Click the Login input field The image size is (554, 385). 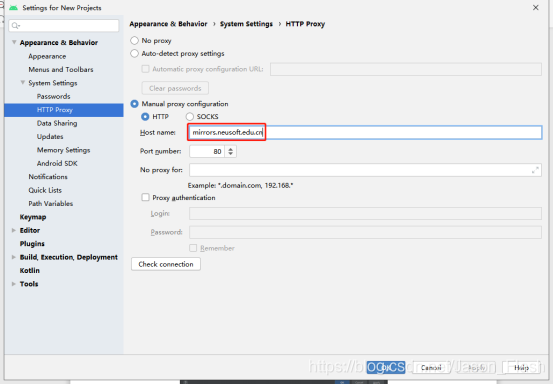(x=365, y=214)
